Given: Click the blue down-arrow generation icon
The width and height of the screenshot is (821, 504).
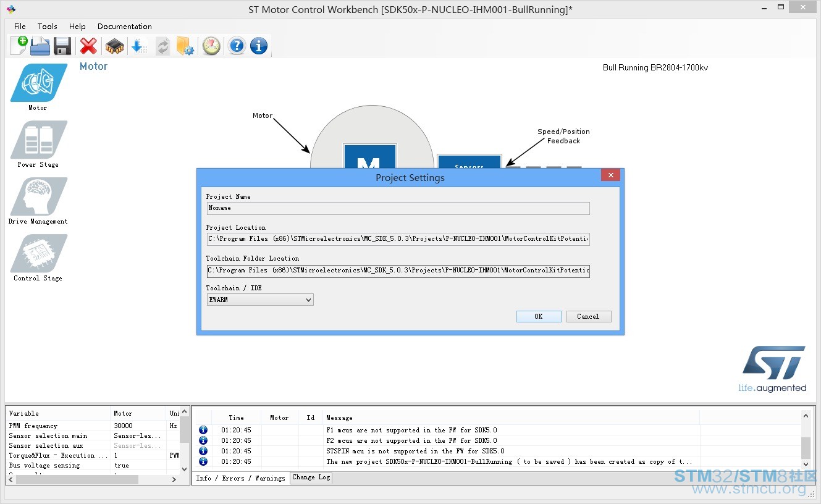Looking at the screenshot, I should click(x=139, y=46).
